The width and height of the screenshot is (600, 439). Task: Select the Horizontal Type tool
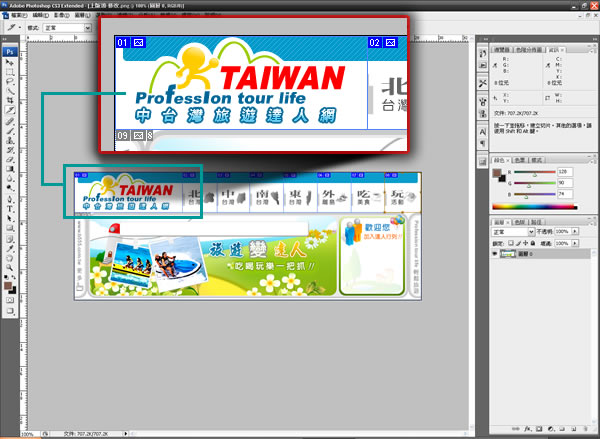(x=10, y=209)
